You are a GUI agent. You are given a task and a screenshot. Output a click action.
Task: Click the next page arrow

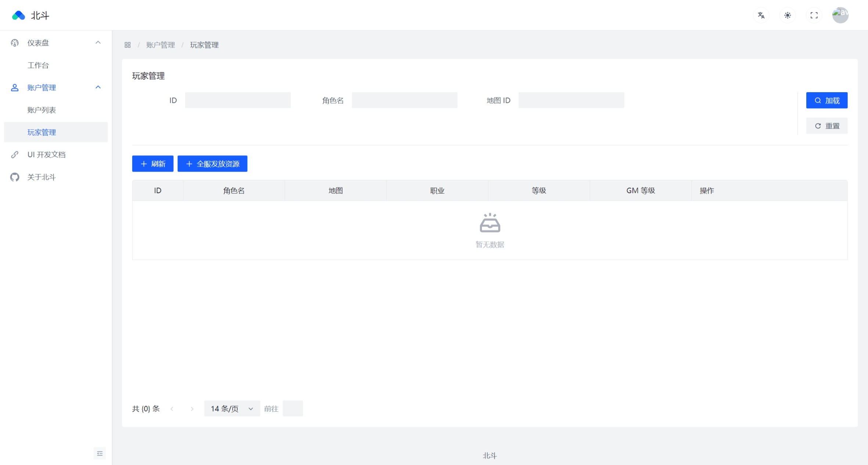[x=192, y=409]
